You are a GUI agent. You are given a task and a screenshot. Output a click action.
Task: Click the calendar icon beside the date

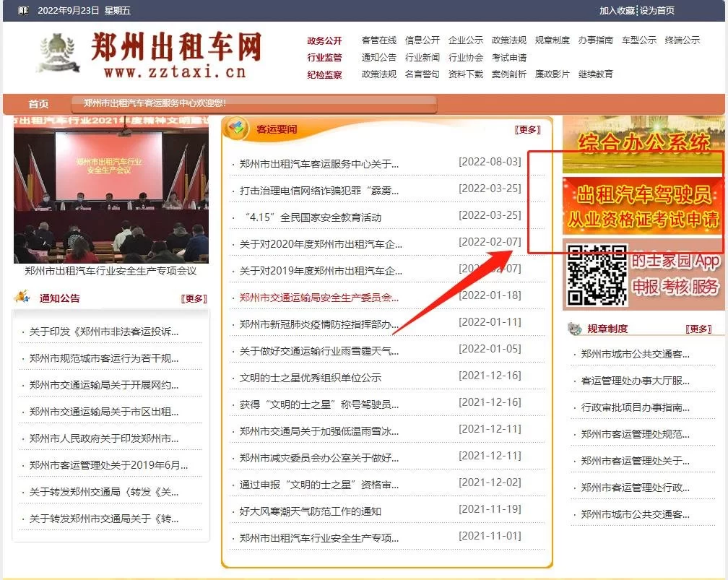pos(24,10)
